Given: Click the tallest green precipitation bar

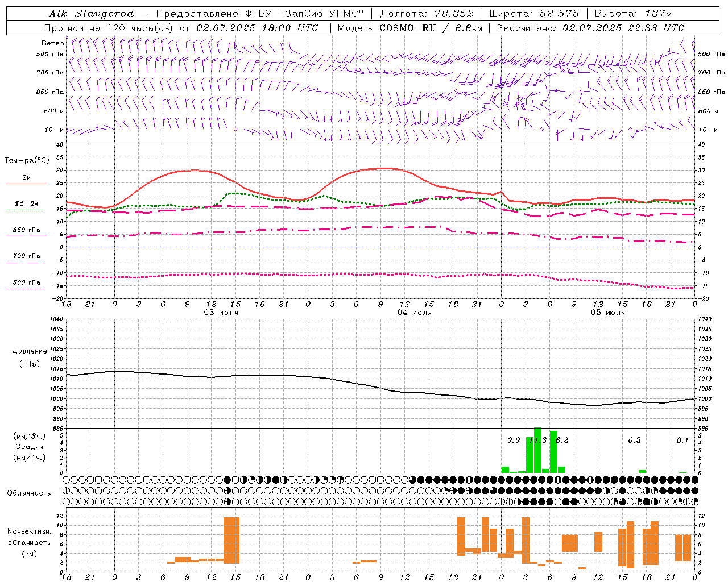Looking at the screenshot, I should (x=537, y=450).
